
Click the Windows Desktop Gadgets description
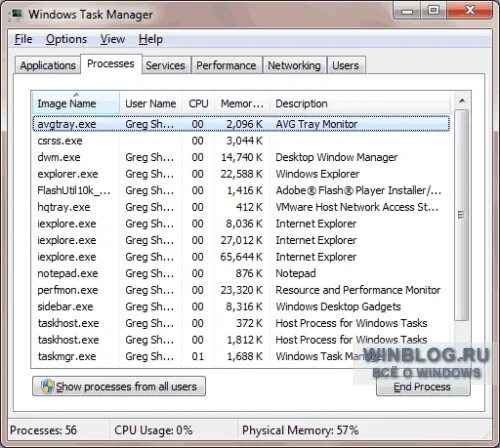point(338,307)
